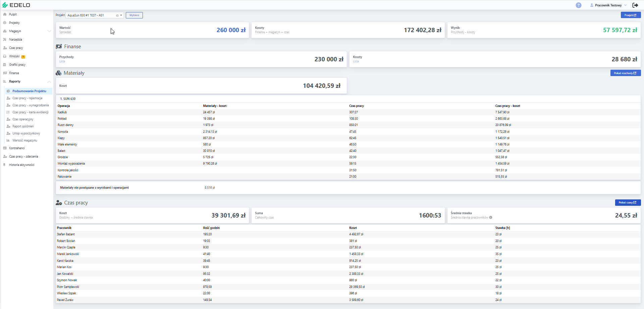Clear the selected project with the x icon
The height and width of the screenshot is (309, 644).
pos(117,15)
